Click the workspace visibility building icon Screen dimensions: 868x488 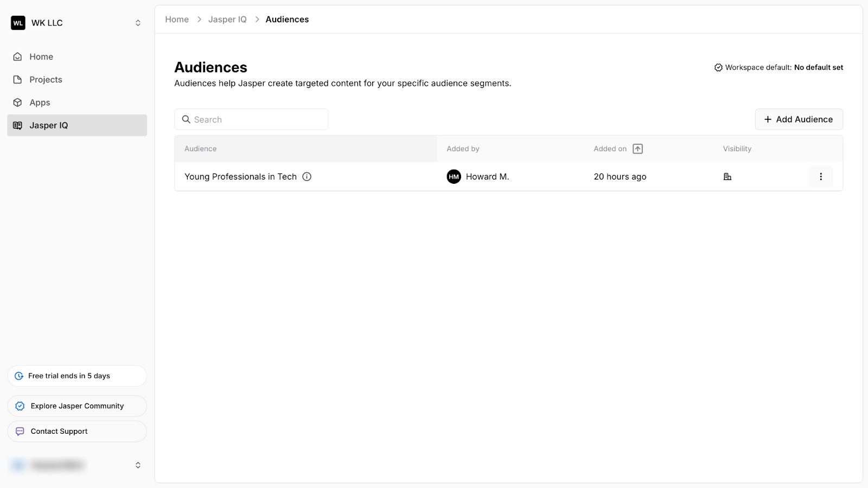(x=727, y=177)
